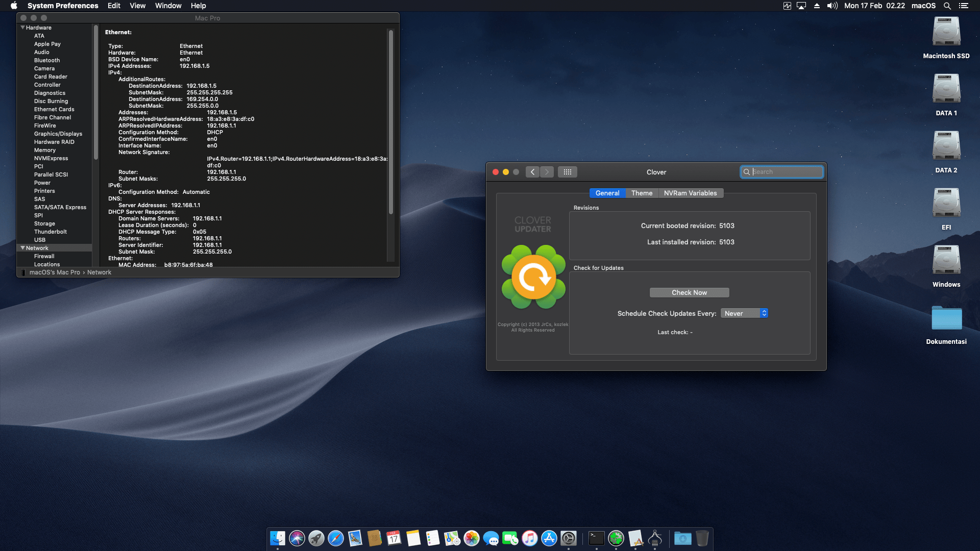Select USB in Mac Pro sidebar
Image resolution: width=980 pixels, height=551 pixels.
40,240
